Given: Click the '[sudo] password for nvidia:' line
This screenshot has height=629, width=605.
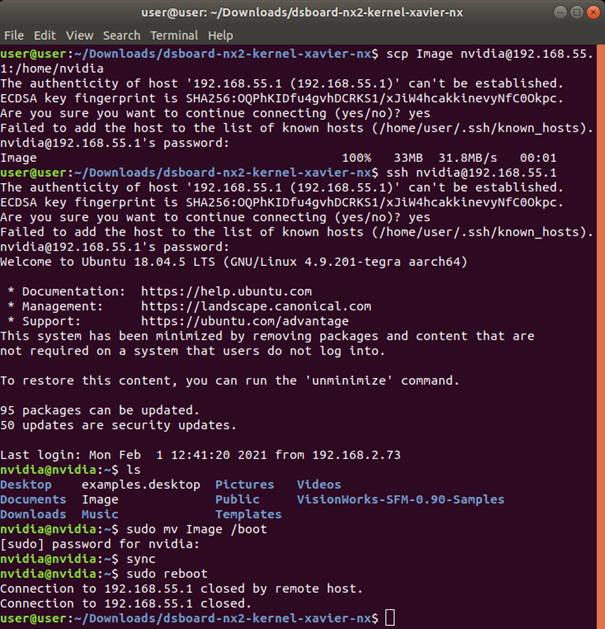Looking at the screenshot, I should [100, 544].
